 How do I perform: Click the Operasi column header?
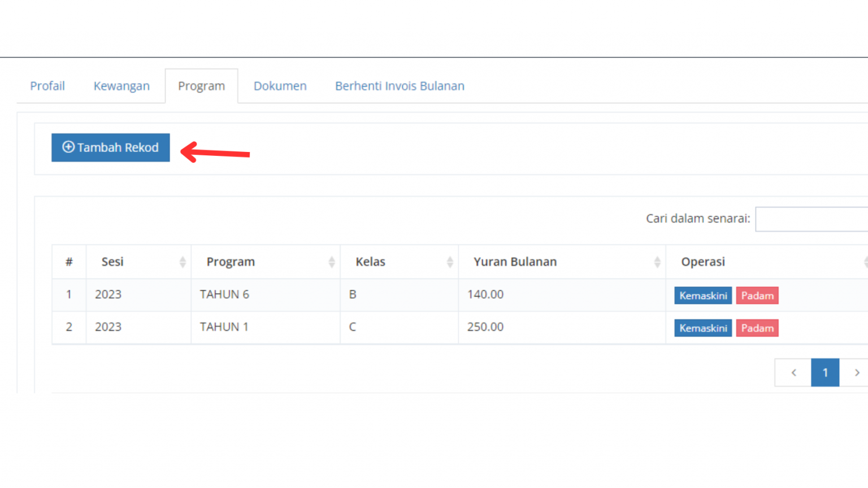703,262
